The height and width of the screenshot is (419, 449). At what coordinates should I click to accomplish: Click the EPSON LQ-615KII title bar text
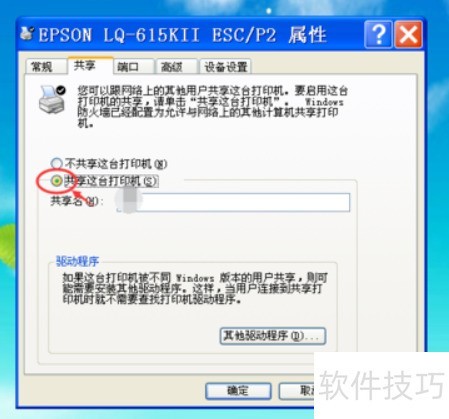click(x=182, y=35)
